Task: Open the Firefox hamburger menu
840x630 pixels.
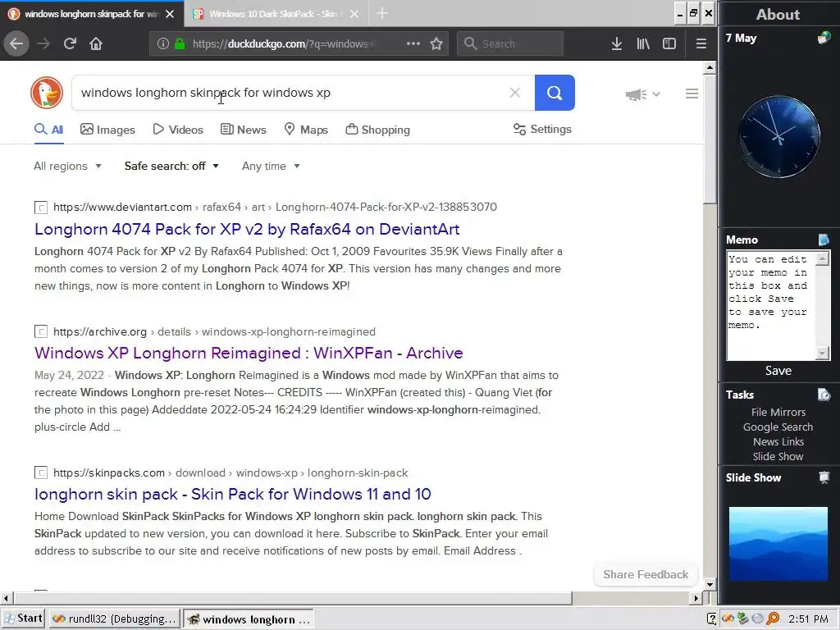Action: tap(701, 43)
